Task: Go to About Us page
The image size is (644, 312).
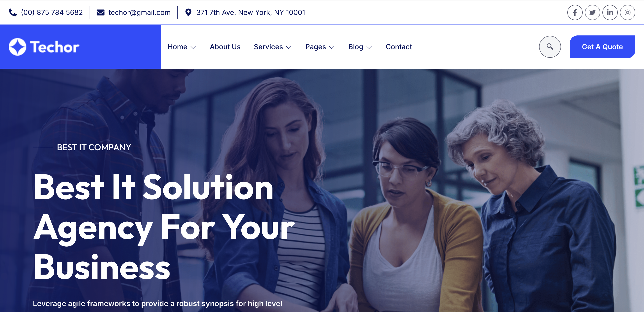Action: (x=225, y=47)
